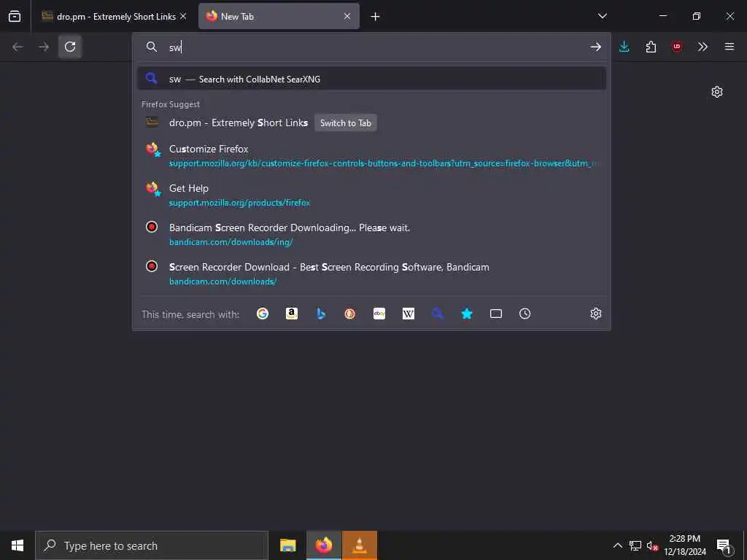This screenshot has height=560, width=747.
Task: Search this time with DuckDuckGo
Action: (349, 314)
